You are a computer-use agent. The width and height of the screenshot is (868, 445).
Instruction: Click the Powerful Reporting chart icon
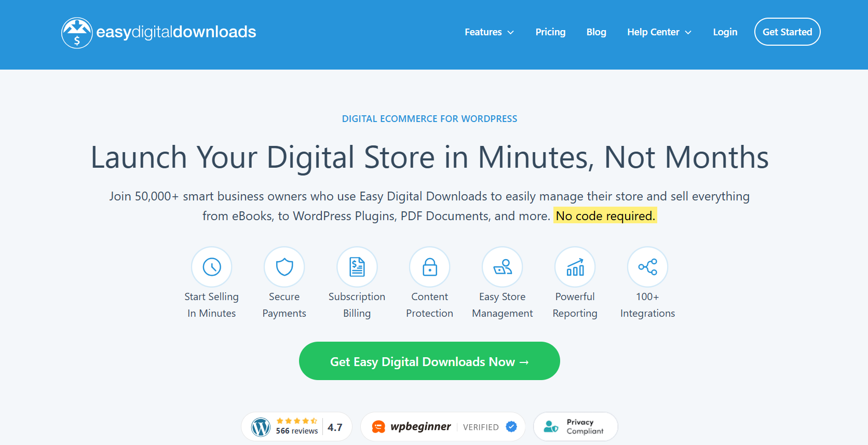[x=575, y=267]
